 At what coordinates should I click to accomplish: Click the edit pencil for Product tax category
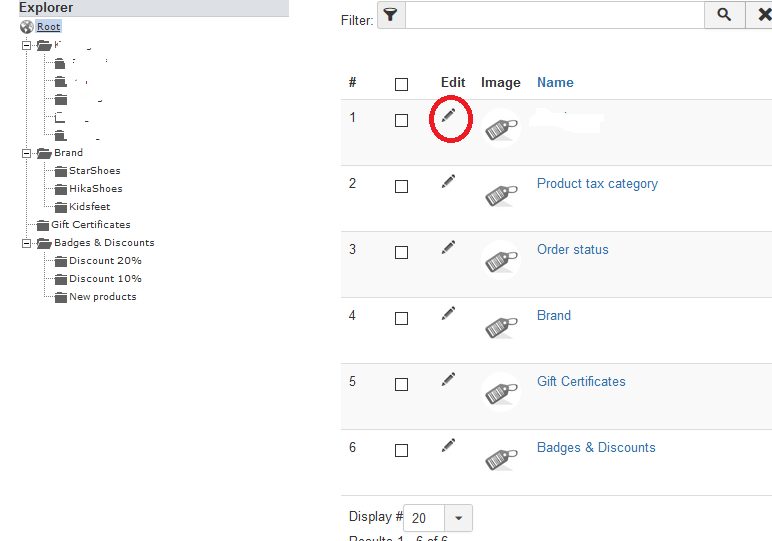click(x=448, y=181)
